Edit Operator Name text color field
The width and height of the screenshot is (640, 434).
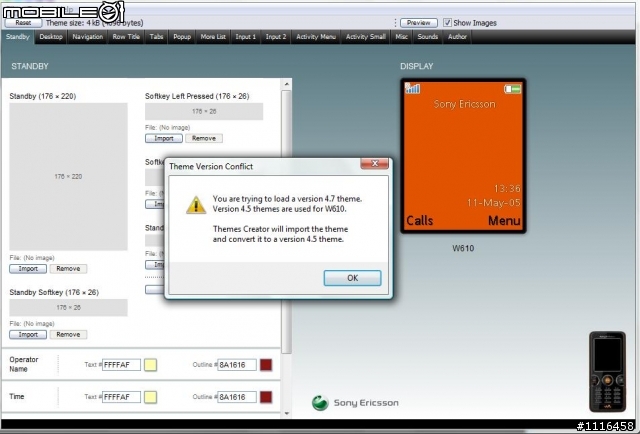(x=121, y=365)
